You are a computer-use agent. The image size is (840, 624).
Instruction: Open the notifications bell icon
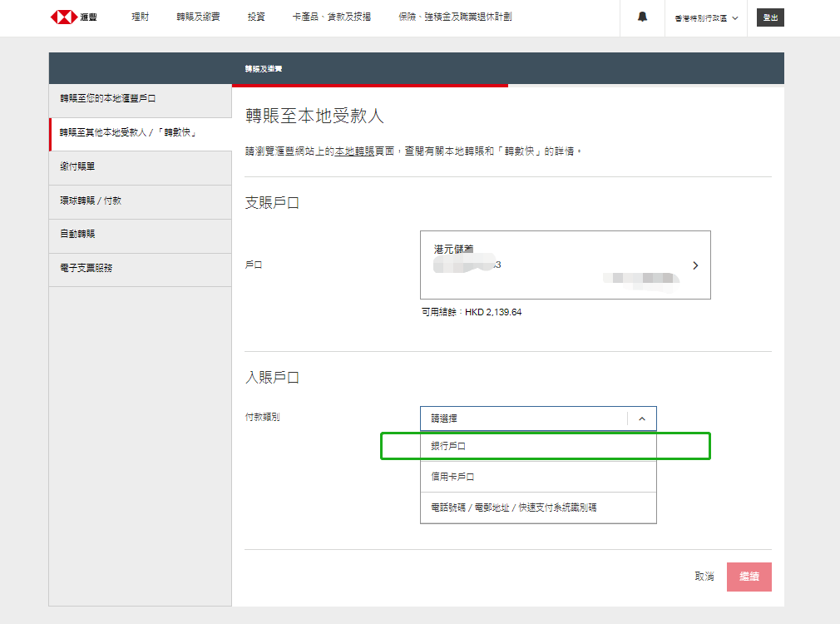tap(642, 17)
